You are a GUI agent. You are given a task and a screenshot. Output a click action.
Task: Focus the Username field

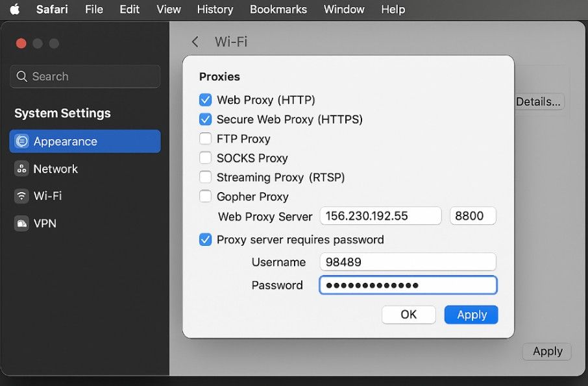pos(408,262)
